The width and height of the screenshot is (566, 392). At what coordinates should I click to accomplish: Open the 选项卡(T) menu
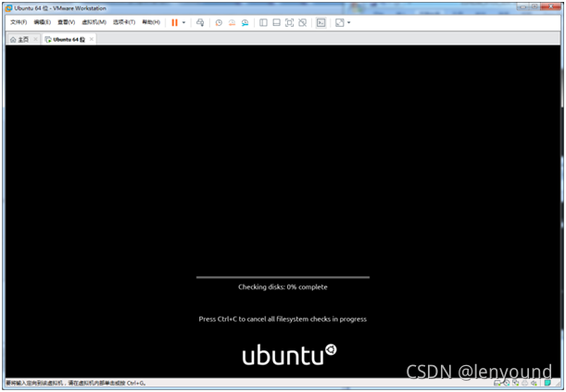[x=124, y=22]
